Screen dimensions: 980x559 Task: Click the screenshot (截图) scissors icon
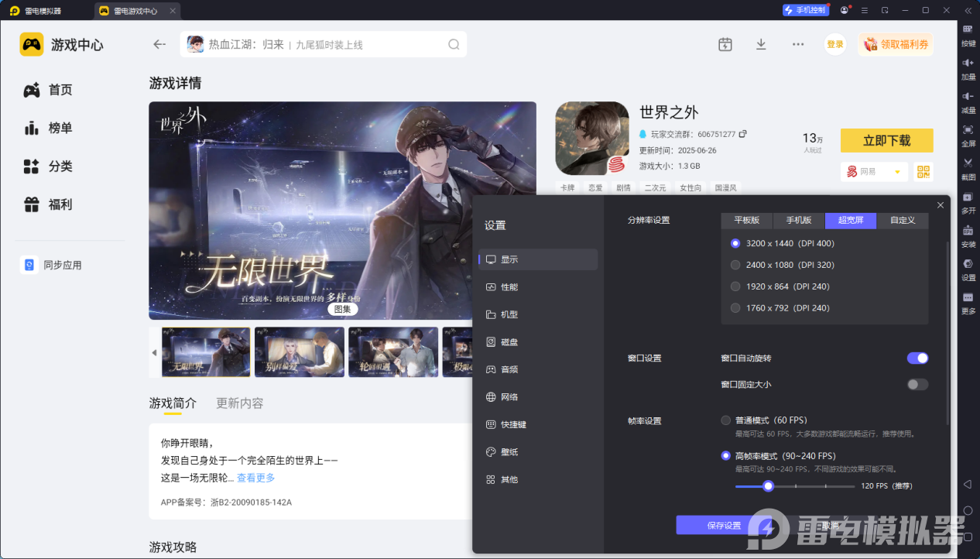pyautogui.click(x=968, y=163)
